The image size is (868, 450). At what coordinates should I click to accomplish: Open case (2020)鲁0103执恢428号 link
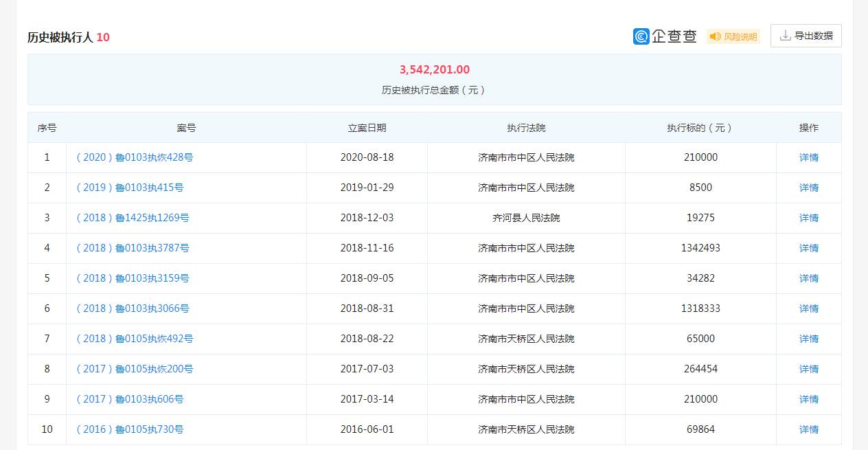pos(135,157)
